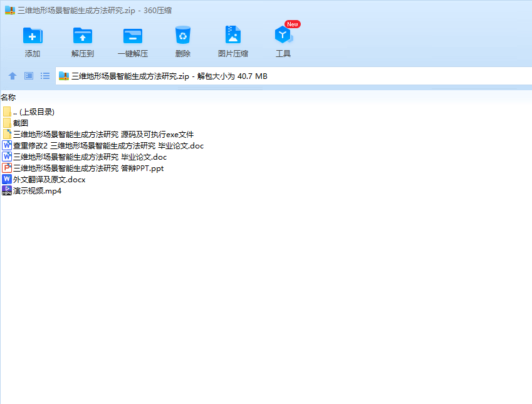The height and width of the screenshot is (404, 532).
Task: Click the zip archive icon in address bar
Action: click(x=64, y=76)
